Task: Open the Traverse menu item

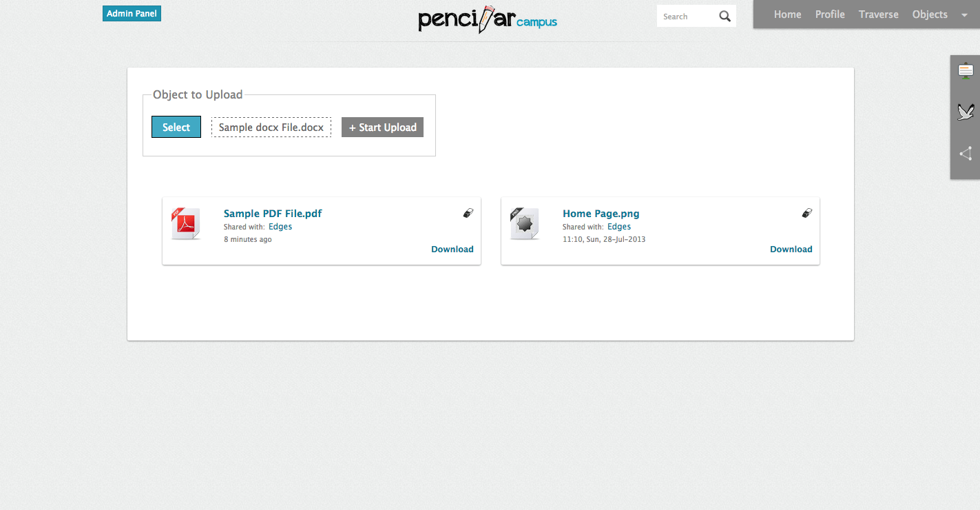Action: coord(878,14)
